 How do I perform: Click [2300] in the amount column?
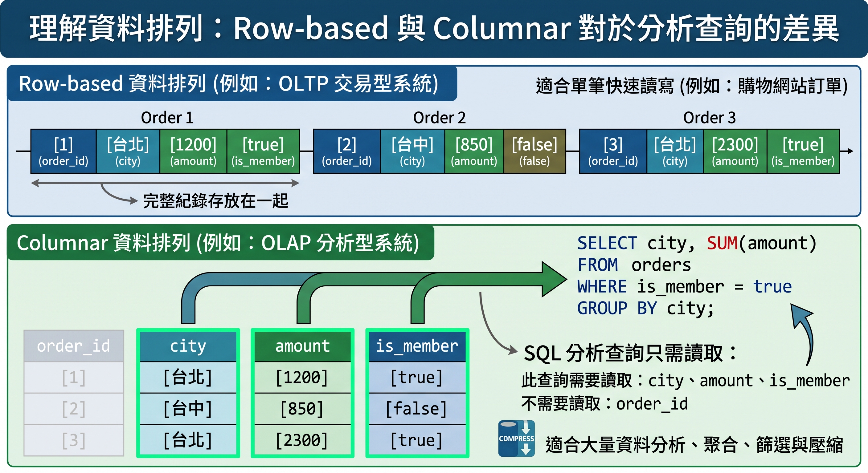(x=303, y=440)
